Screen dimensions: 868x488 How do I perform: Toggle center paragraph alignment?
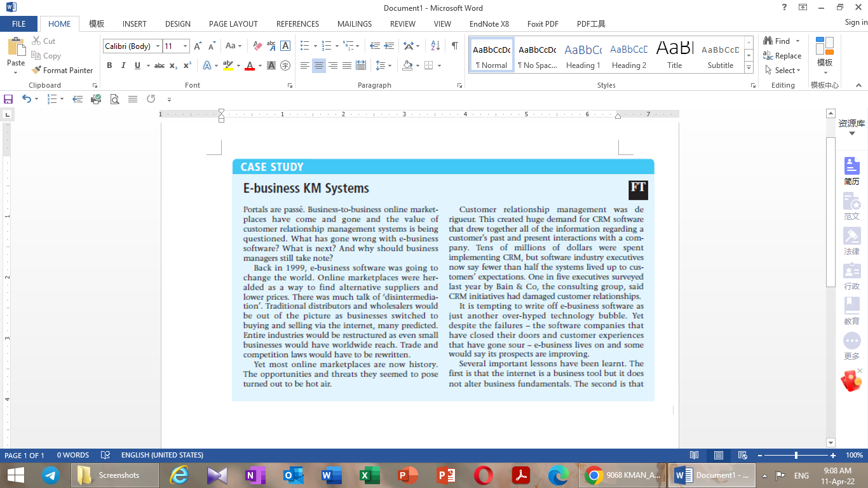point(319,65)
